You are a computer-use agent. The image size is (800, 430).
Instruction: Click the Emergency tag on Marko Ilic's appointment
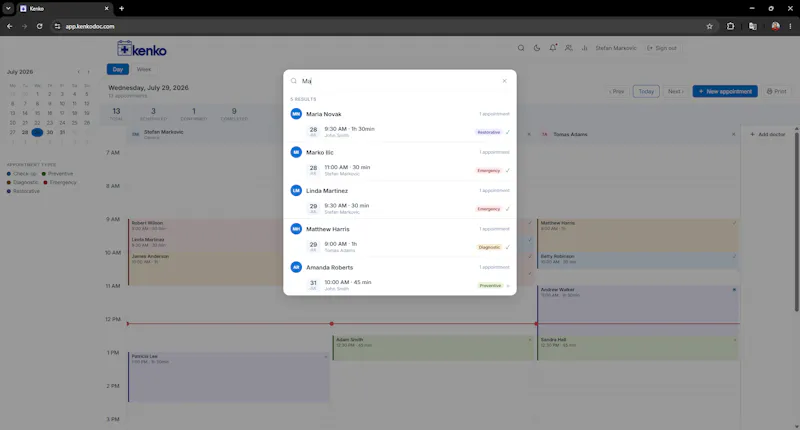[489, 170]
